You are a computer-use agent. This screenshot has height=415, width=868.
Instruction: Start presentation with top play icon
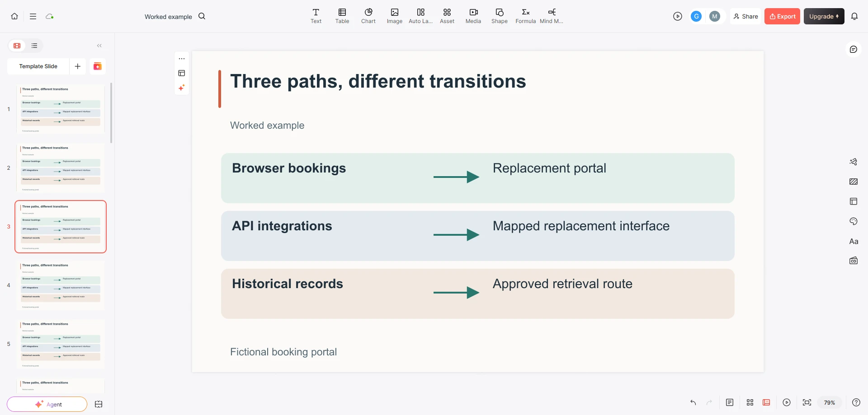pyautogui.click(x=677, y=16)
